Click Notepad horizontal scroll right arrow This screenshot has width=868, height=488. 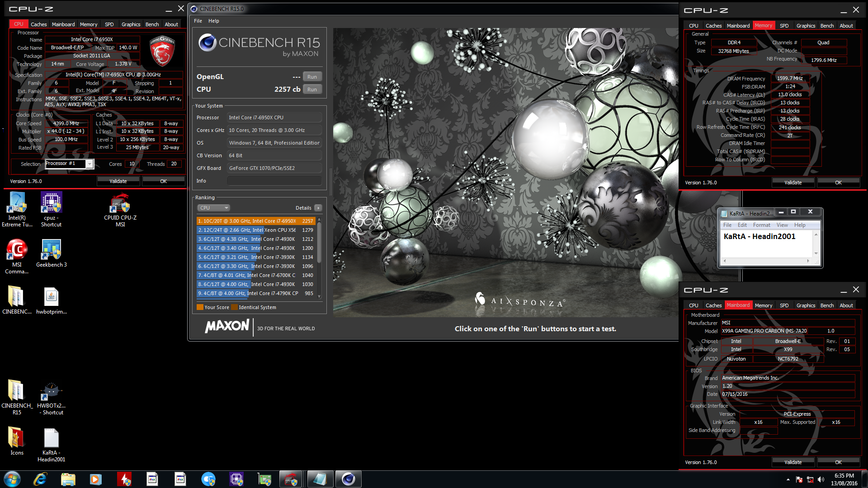point(808,261)
